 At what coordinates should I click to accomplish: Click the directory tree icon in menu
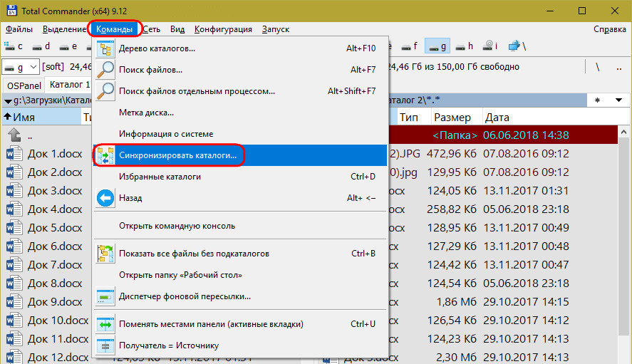tap(105, 48)
